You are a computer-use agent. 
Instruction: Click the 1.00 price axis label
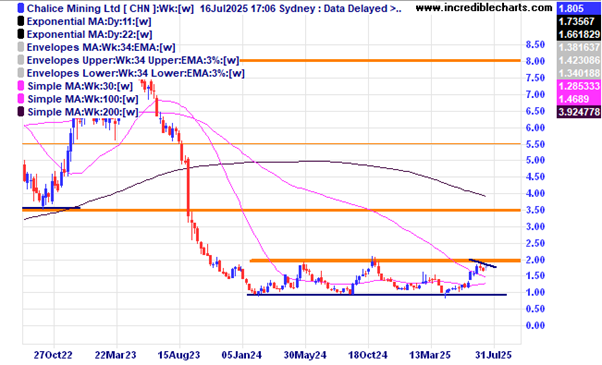coord(535,292)
